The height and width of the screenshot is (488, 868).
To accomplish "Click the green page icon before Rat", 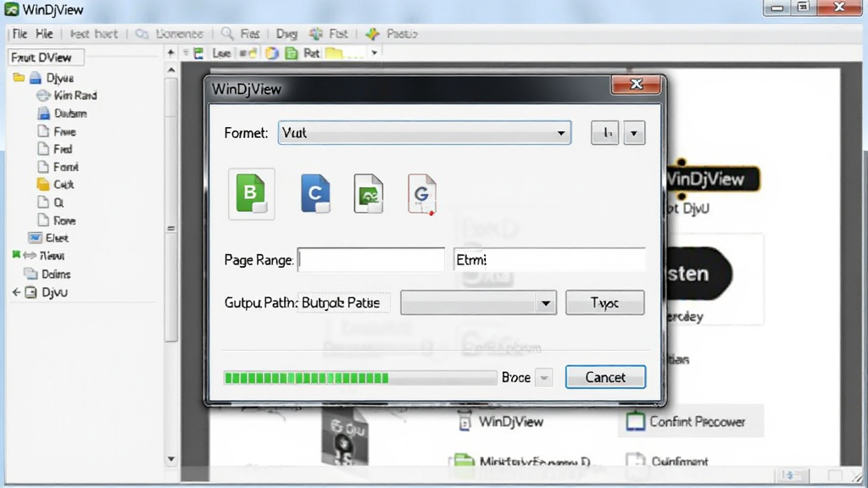I will [x=292, y=53].
